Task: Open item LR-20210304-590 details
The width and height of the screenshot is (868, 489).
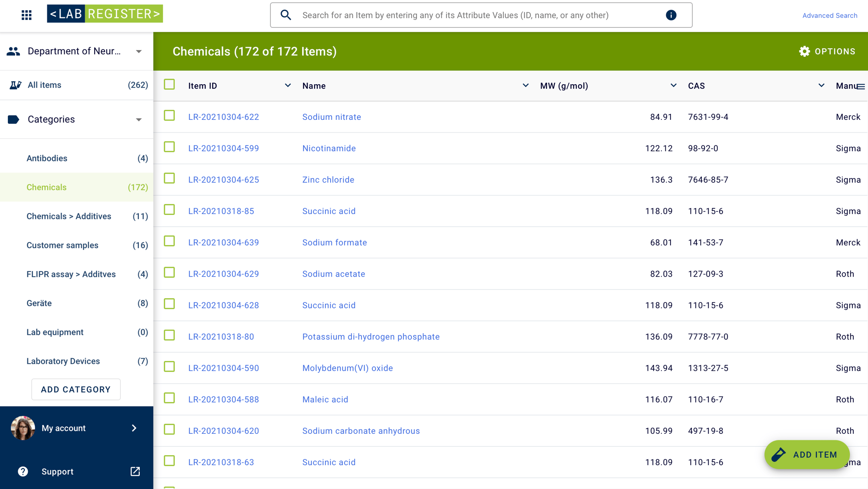Action: tap(224, 368)
